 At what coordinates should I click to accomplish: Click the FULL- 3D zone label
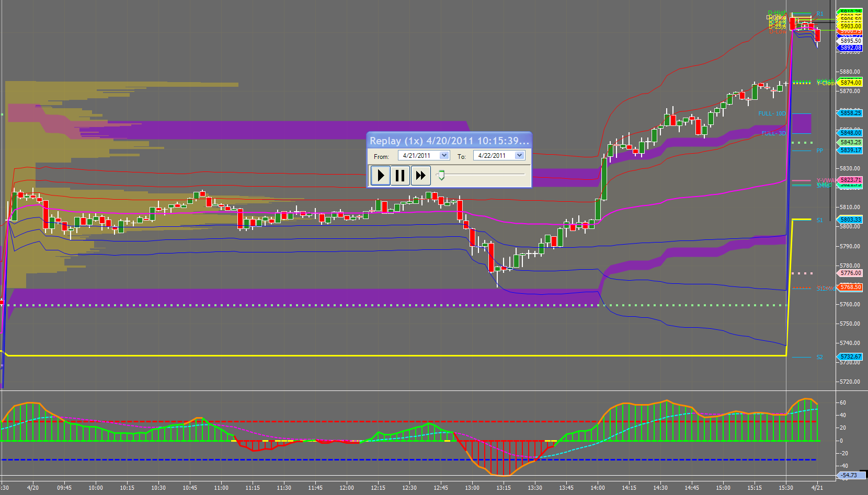773,133
